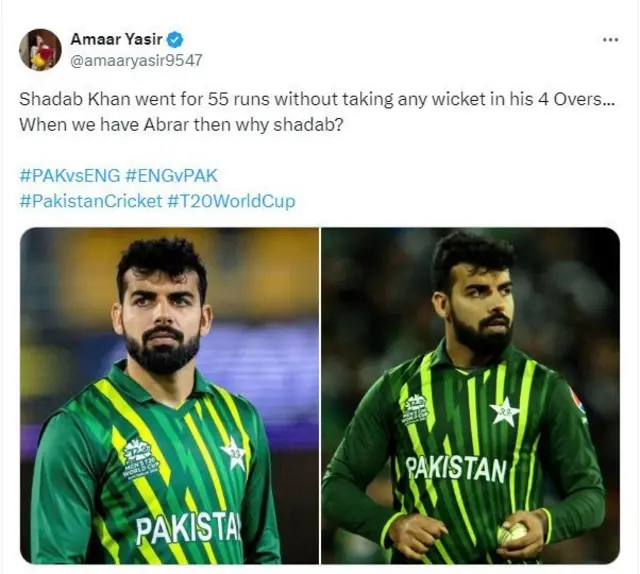Viewport: 640px width, 574px height.
Task: Open the @amaaryasir9547 handle link
Action: pos(136,60)
